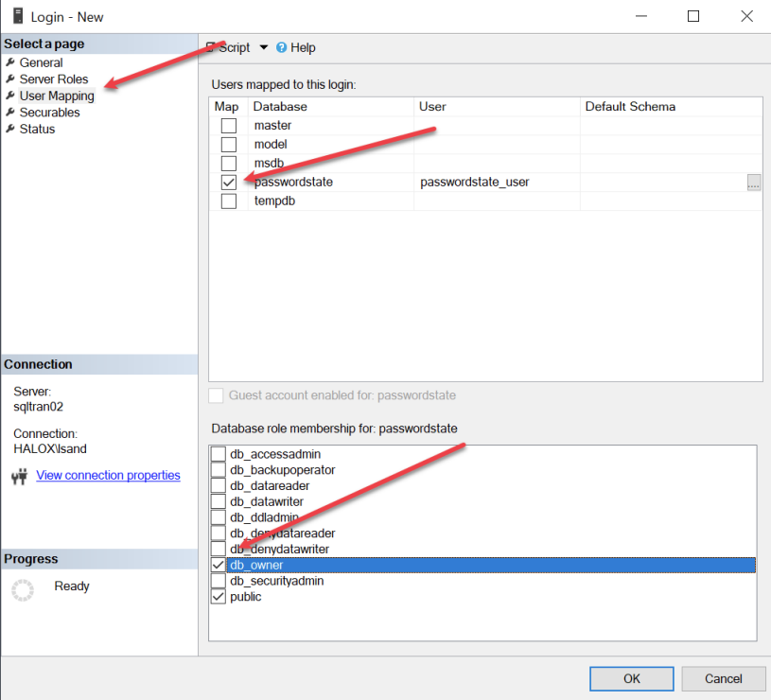The image size is (771, 700).
Task: Click the Cancel button
Action: (x=724, y=679)
